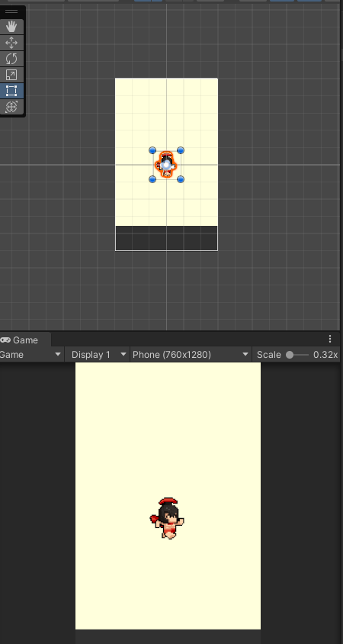Click the Scale label
The image size is (343, 644).
coord(269,355)
